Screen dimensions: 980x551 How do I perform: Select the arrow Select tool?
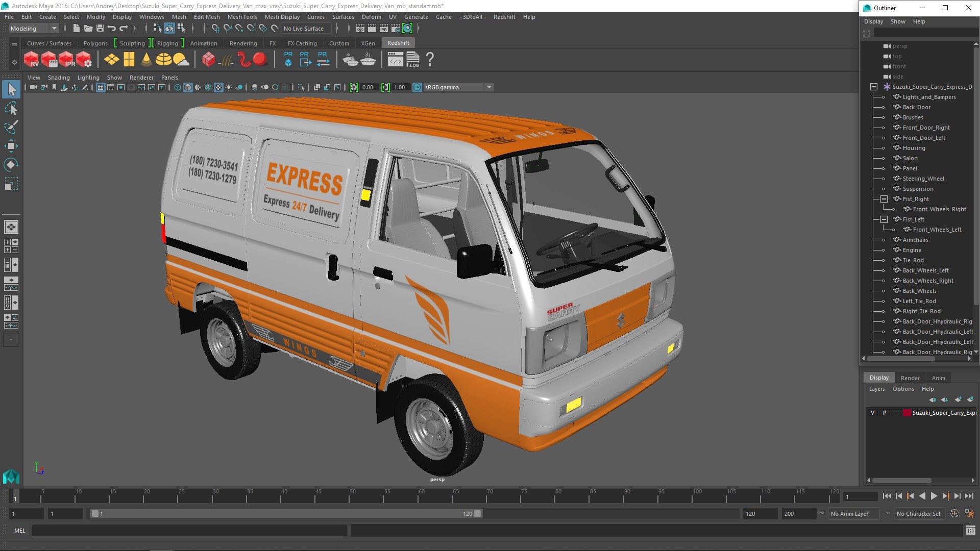(11, 90)
